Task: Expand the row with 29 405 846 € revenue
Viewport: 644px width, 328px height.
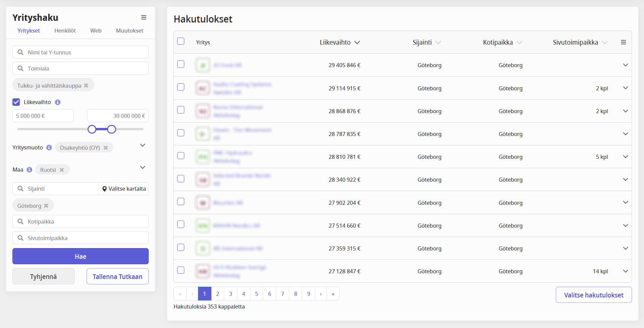Action: (626, 65)
